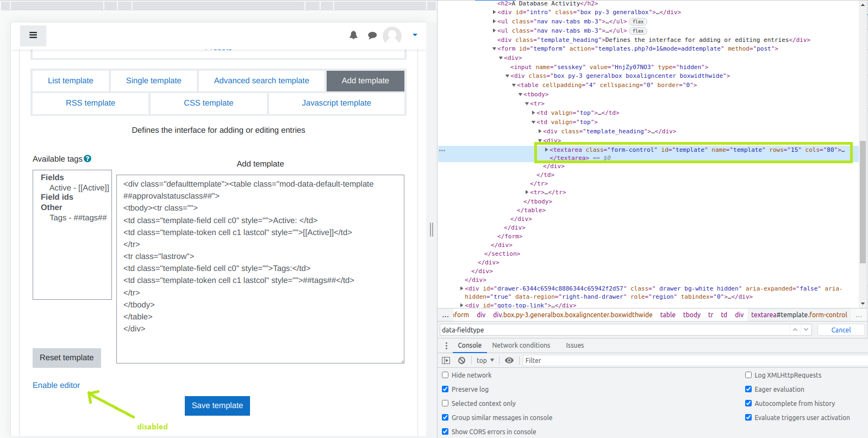868x438 pixels.
Task: Select table in the breadcrumb bar
Action: 668,315
